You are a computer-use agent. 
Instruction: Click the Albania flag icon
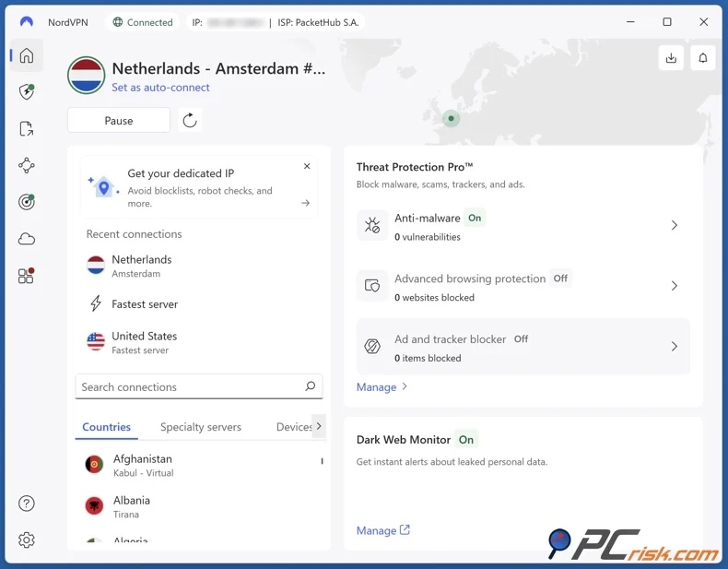tap(94, 505)
